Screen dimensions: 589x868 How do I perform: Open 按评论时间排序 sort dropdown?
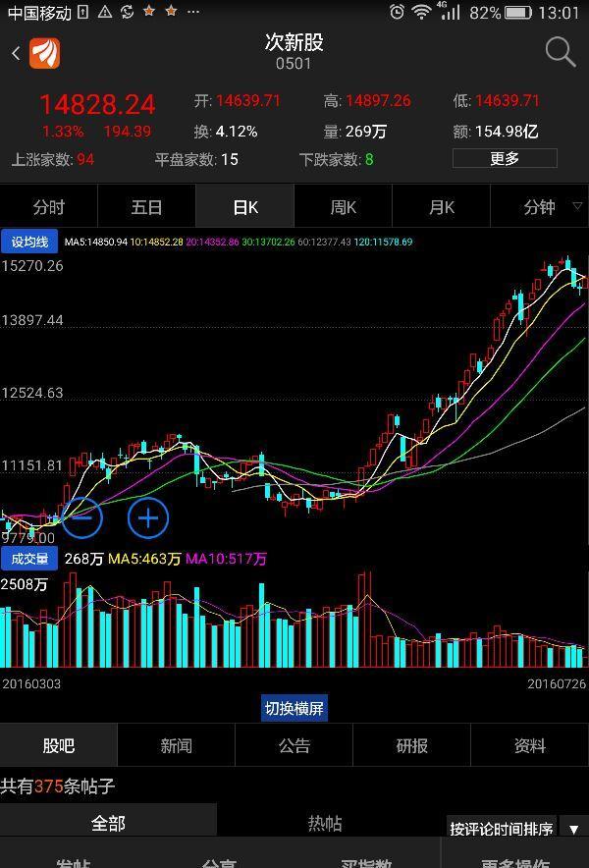(502, 828)
